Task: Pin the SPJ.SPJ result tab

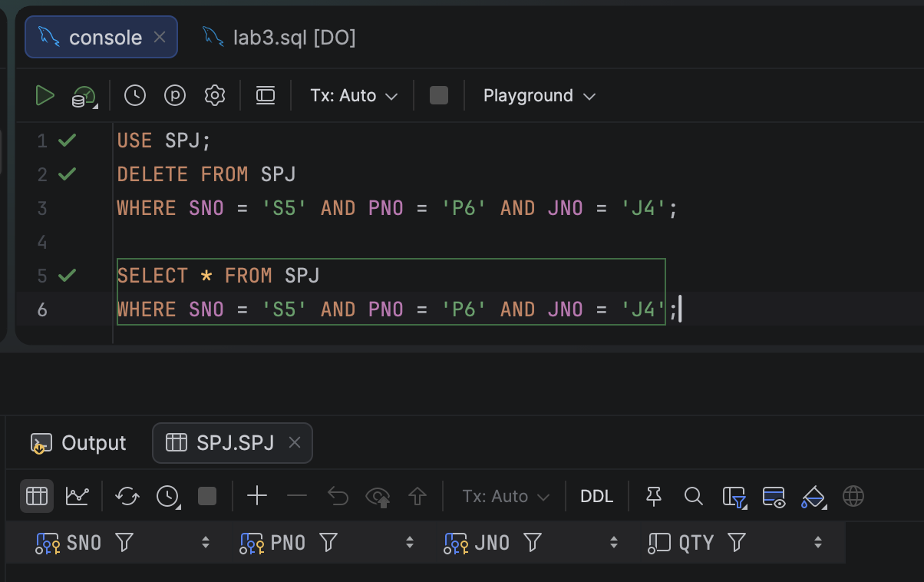Action: (654, 497)
